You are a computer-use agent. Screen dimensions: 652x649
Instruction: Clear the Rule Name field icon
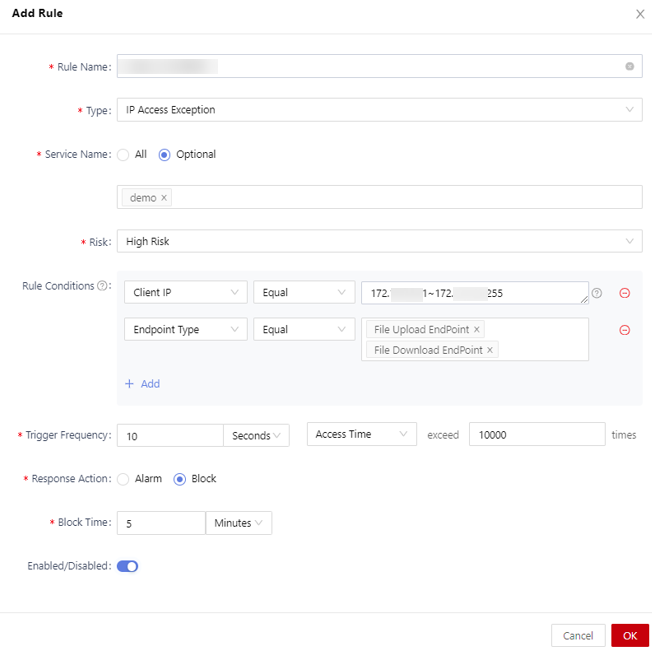[630, 67]
